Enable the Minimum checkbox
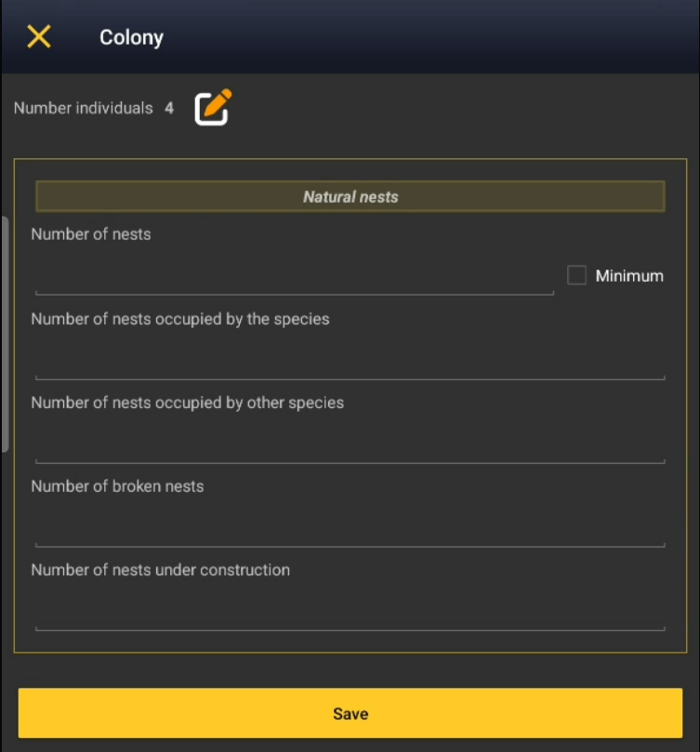This screenshot has width=700, height=752. 576,275
